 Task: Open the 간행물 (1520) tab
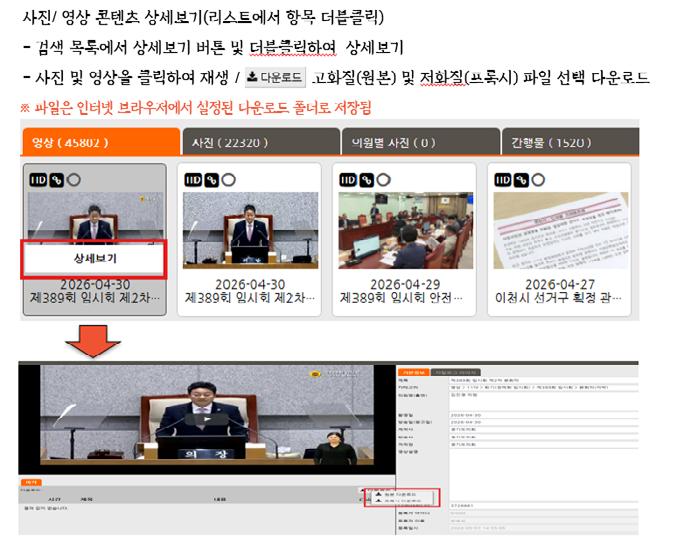point(570,142)
